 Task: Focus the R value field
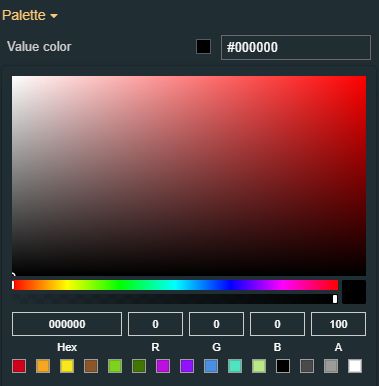tap(155, 324)
